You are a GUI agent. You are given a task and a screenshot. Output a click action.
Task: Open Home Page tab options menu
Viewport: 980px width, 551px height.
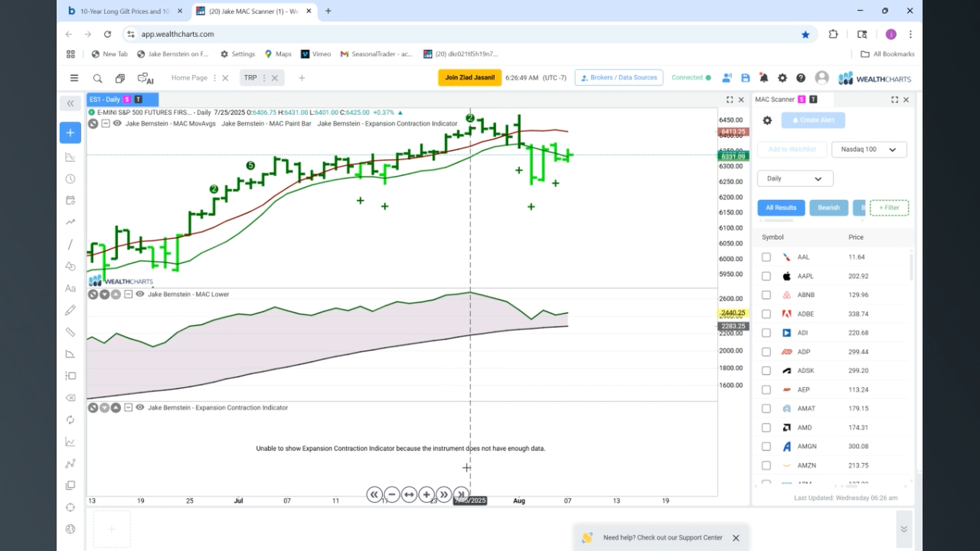(214, 78)
